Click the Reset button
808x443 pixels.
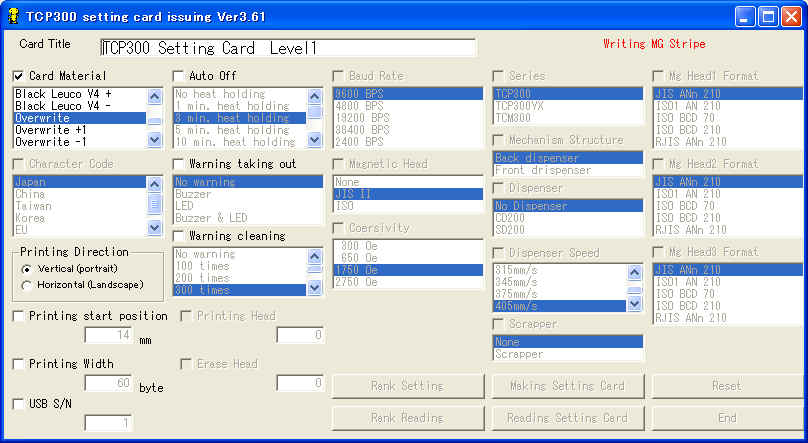728,386
